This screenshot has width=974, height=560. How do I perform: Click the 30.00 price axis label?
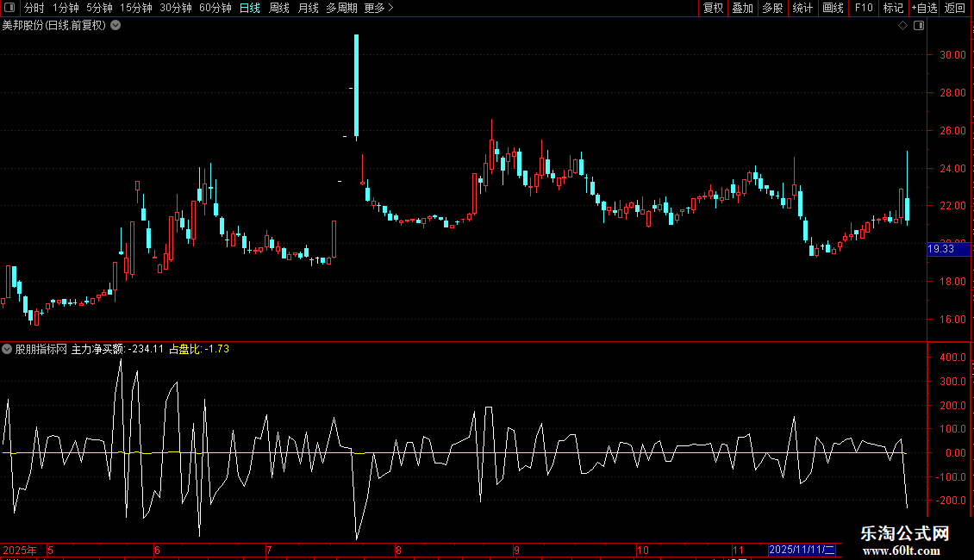click(952, 54)
